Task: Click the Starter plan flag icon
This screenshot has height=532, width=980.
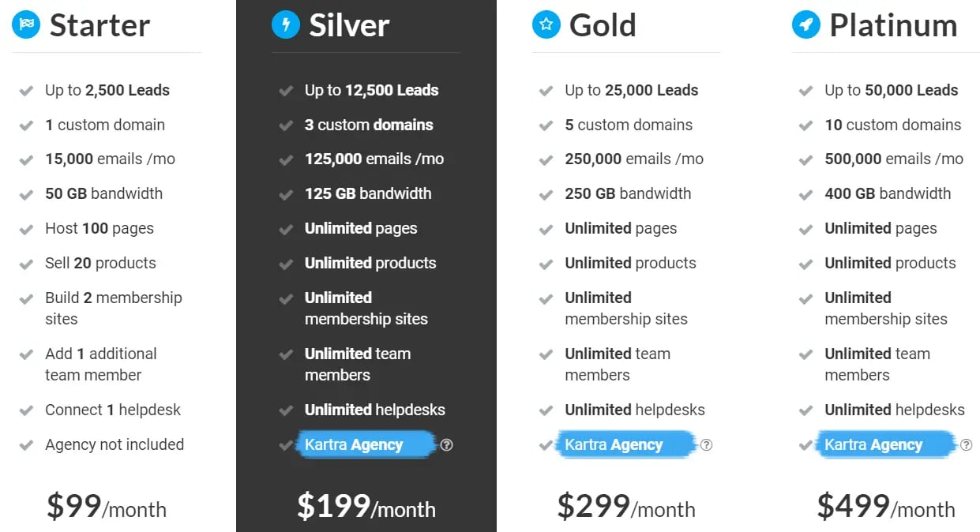Action: (26, 25)
